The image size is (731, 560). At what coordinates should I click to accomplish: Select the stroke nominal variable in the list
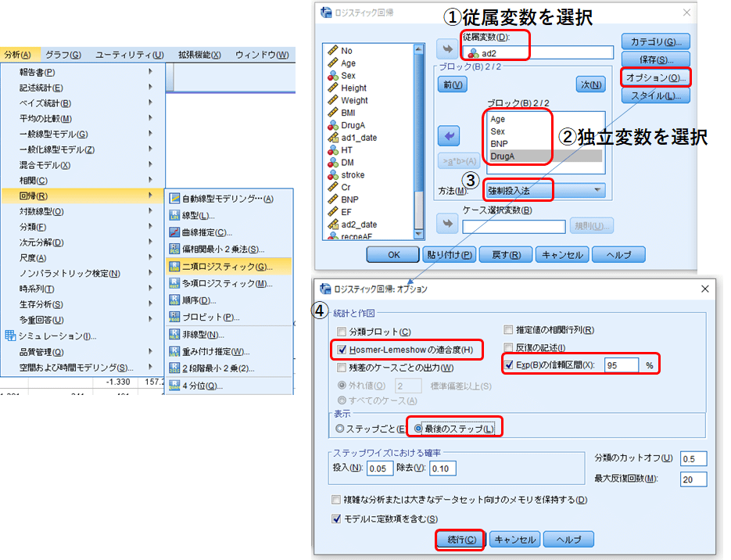[351, 175]
